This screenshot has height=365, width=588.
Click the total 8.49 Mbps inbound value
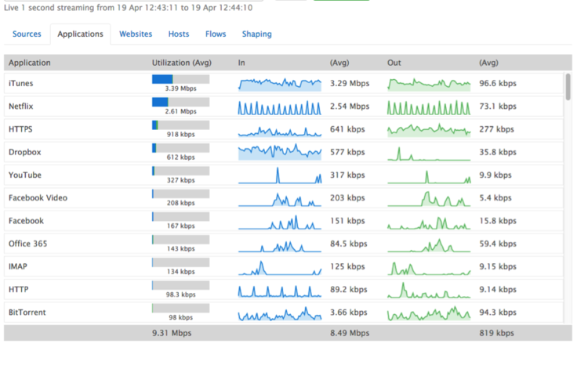pos(350,333)
